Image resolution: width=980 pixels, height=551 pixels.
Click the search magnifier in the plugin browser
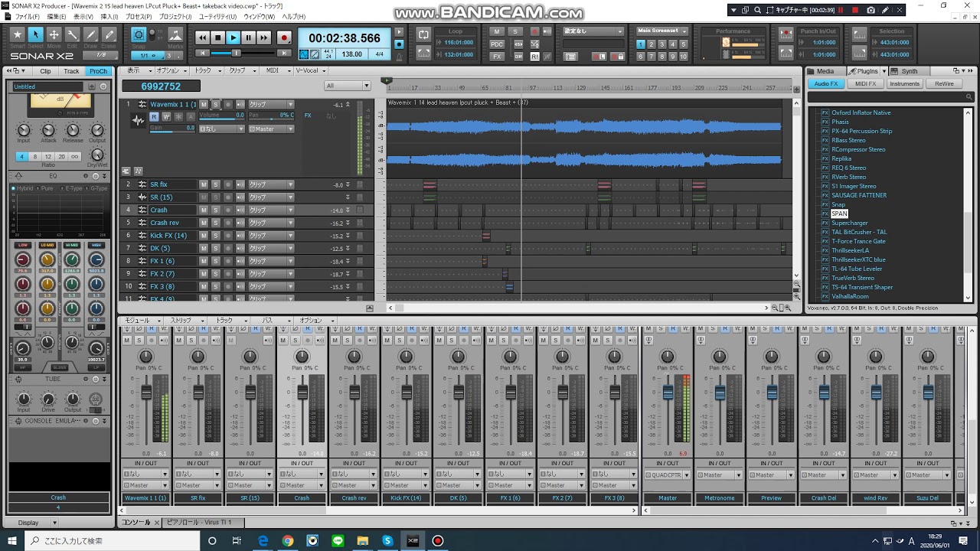pos(968,97)
